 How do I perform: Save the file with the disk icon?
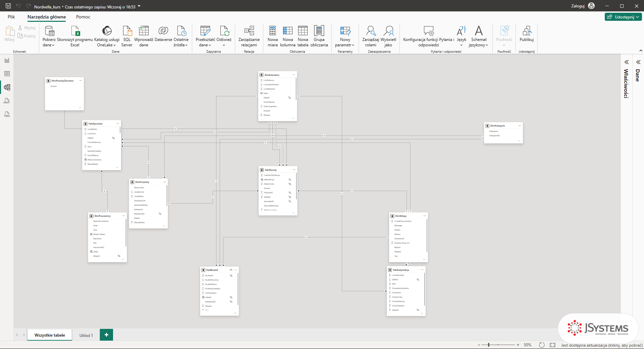[8, 6]
